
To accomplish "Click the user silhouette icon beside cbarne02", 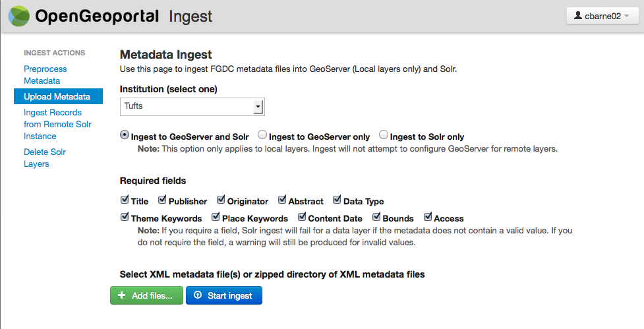I will (578, 16).
